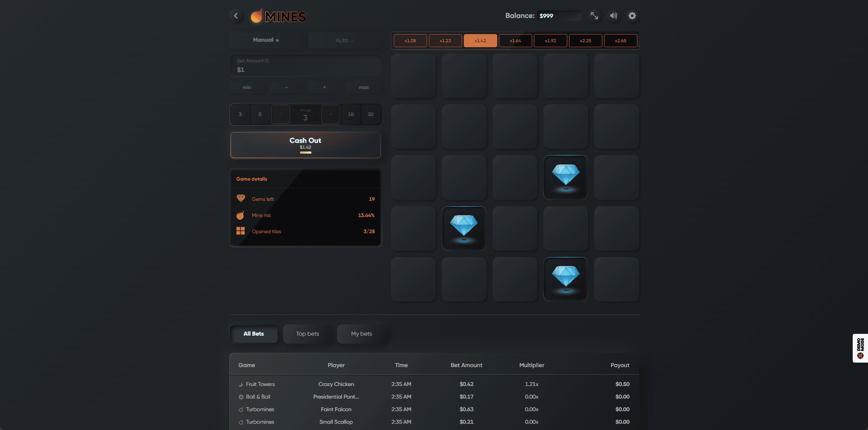Click the Opened tiles 3/25 value

pos(369,231)
